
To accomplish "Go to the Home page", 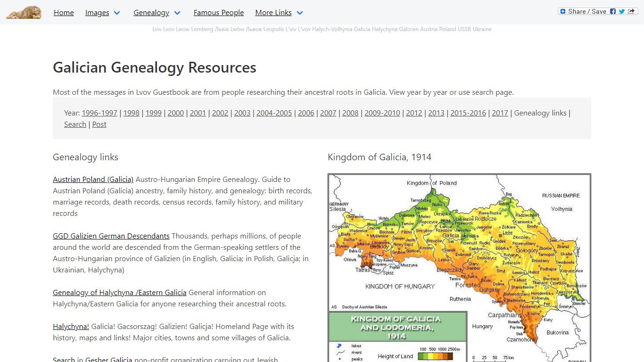I will (x=64, y=13).
